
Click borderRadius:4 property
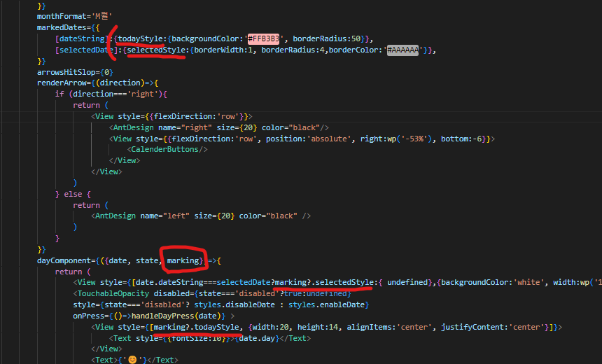click(293, 50)
